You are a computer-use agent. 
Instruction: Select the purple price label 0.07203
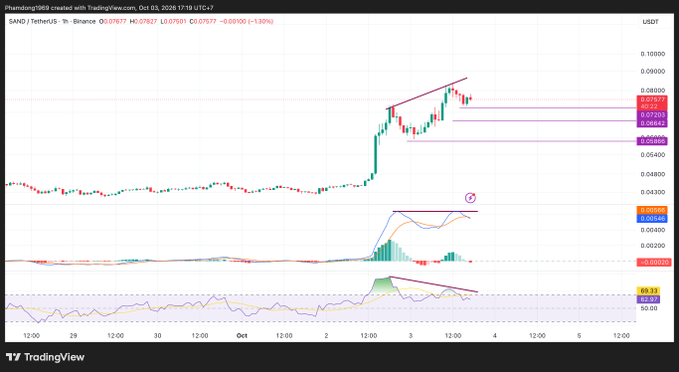[652, 115]
